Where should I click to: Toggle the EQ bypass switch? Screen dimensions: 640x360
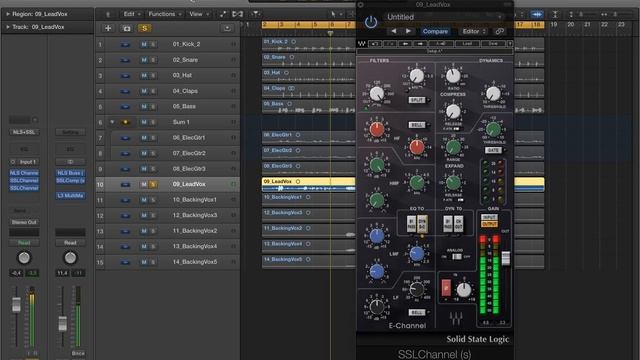(x=411, y=224)
